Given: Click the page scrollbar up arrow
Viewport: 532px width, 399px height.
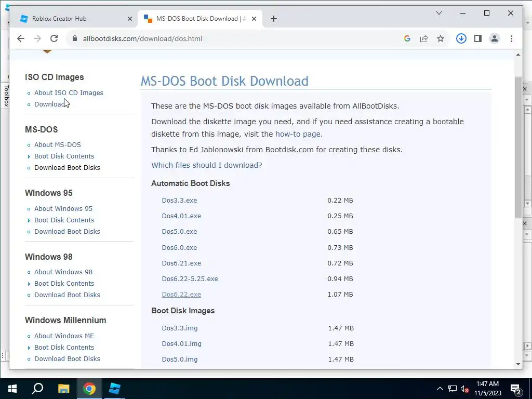Looking at the screenshot, I should point(518,55).
